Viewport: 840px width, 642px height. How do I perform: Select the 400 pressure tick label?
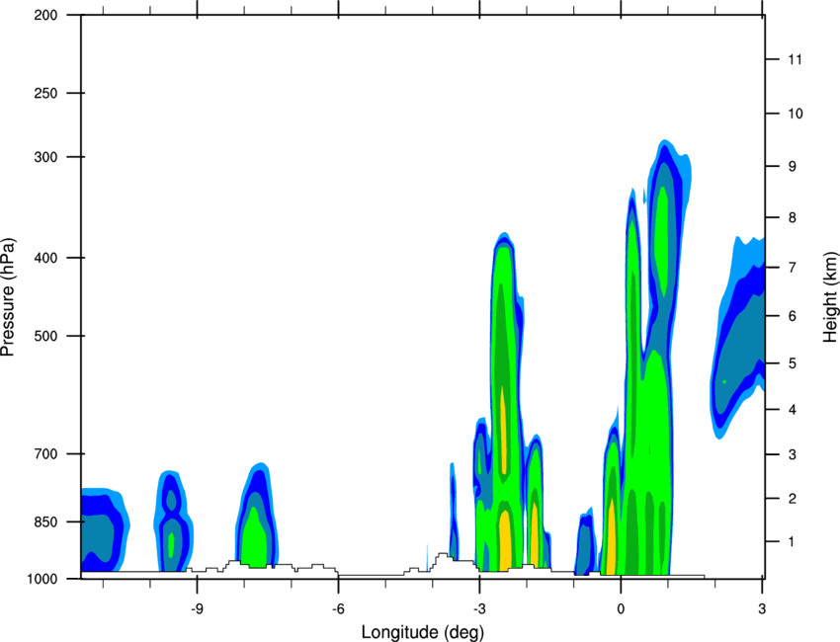(x=45, y=258)
